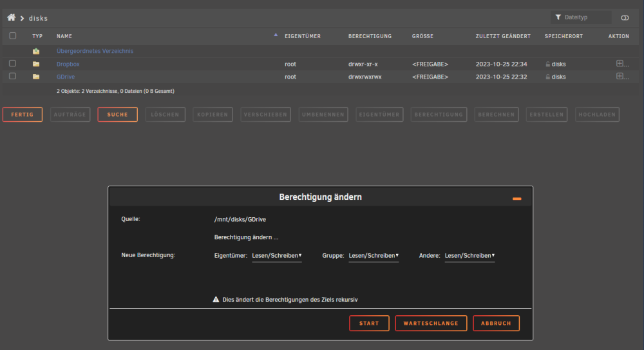Click the action icon for GDrive row
Image resolution: width=644 pixels, height=350 pixels.
(620, 76)
